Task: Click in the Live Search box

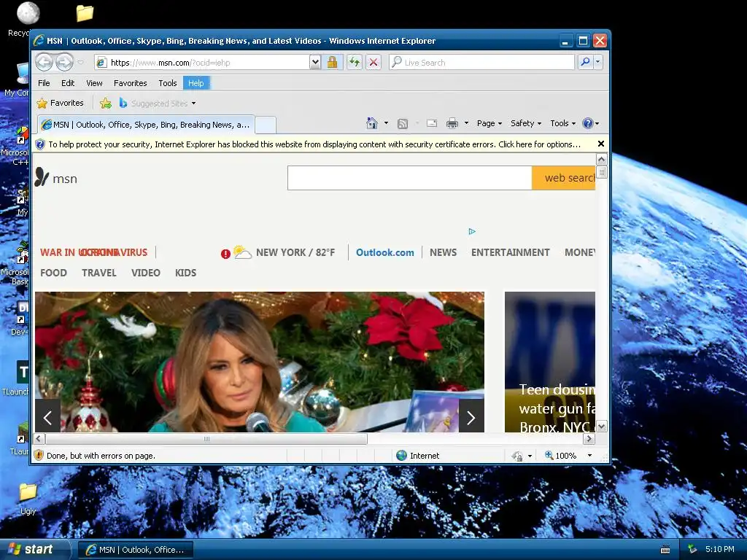Action: click(481, 62)
